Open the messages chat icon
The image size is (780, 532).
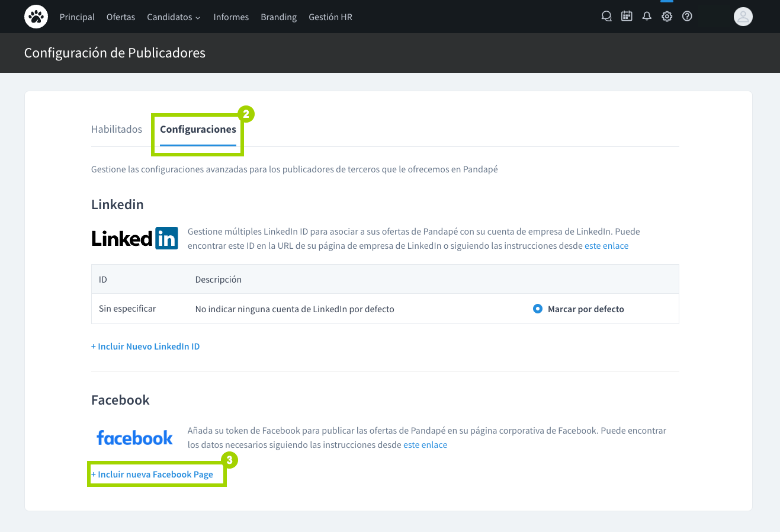click(x=606, y=16)
